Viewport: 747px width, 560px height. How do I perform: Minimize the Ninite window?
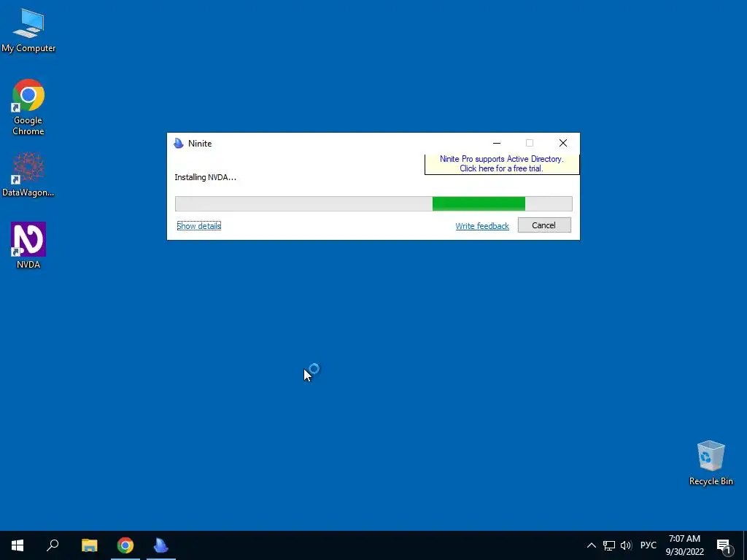coord(496,144)
